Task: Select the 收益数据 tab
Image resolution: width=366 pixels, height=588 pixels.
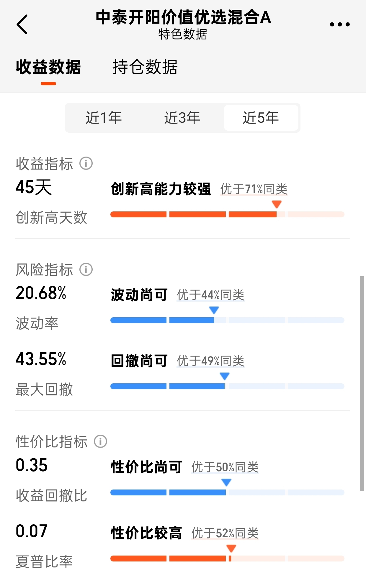Action: 48,67
